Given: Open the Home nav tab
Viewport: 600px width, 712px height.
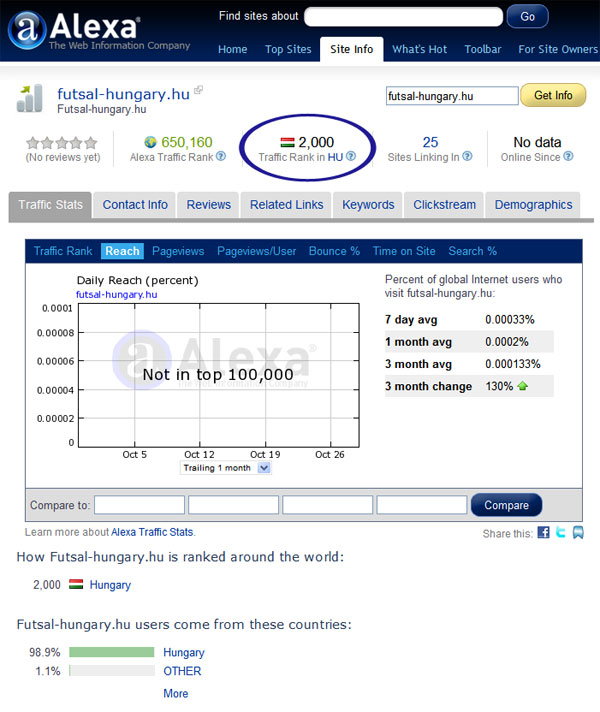Looking at the screenshot, I should click(x=233, y=49).
